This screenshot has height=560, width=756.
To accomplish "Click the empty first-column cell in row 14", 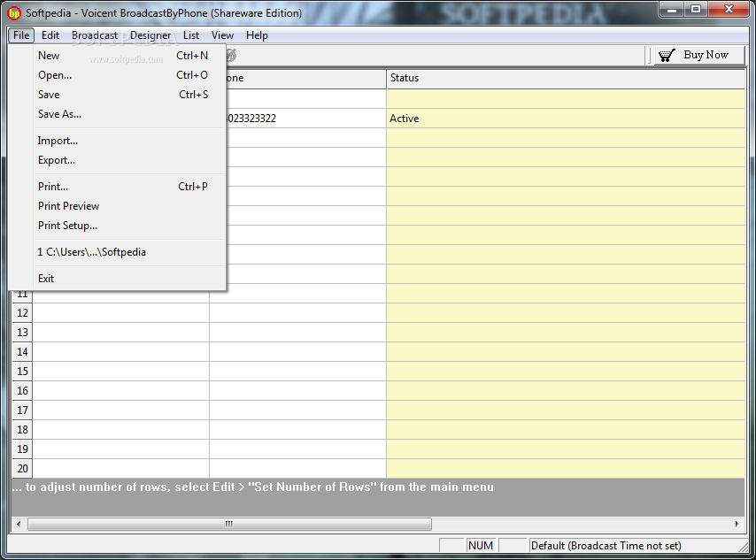I will tap(120, 352).
